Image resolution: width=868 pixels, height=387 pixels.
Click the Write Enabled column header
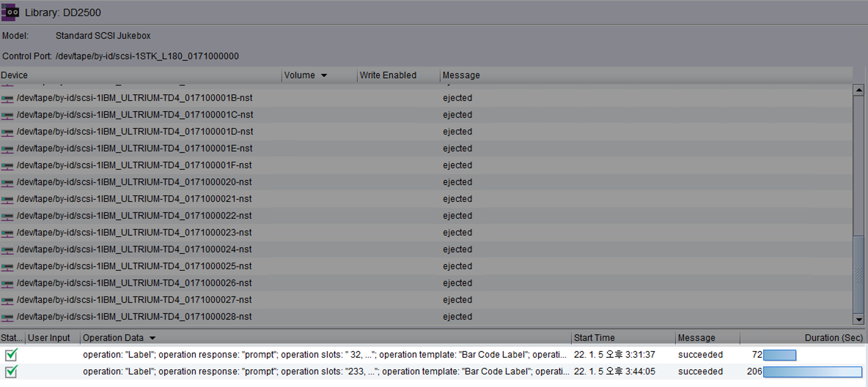388,75
